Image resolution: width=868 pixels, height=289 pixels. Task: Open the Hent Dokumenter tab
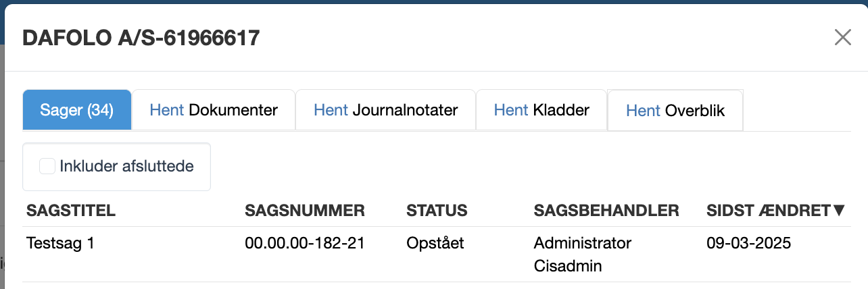coord(214,109)
